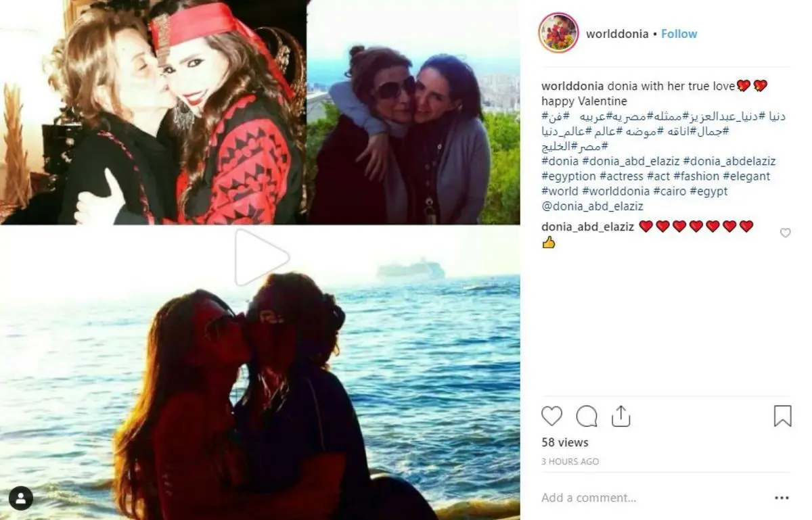The height and width of the screenshot is (520, 812).
Task: Open more options with the three dots
Action: click(x=782, y=498)
